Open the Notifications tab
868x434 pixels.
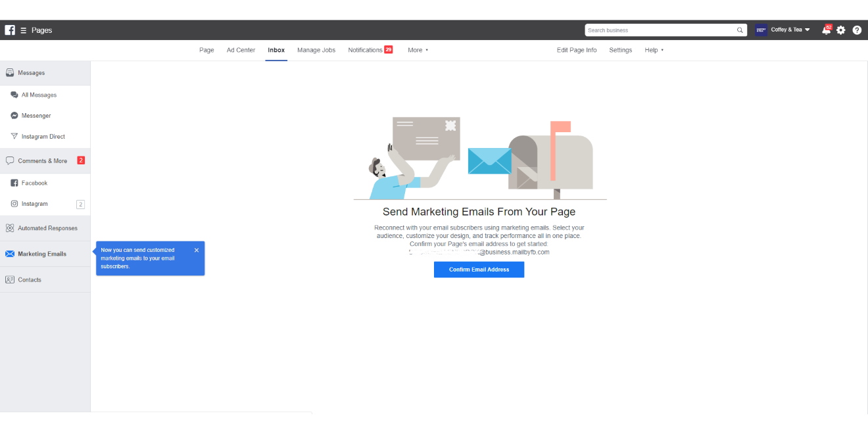tap(366, 50)
